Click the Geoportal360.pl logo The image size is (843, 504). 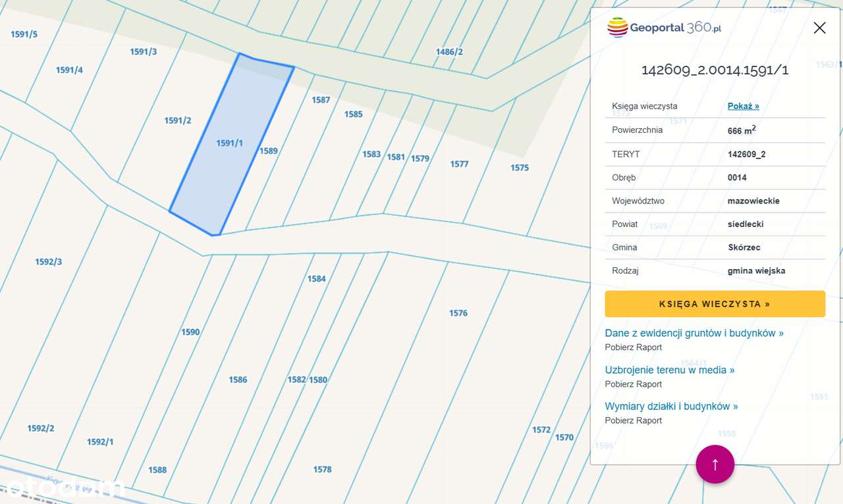click(x=664, y=28)
